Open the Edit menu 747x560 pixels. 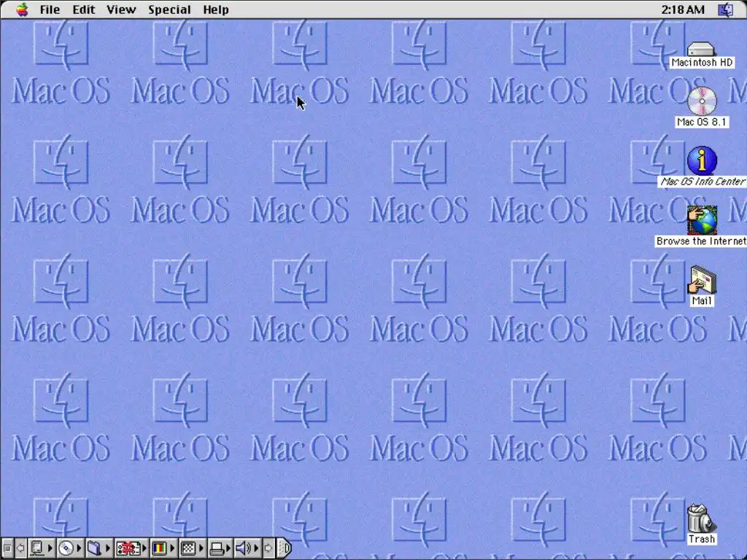[84, 9]
